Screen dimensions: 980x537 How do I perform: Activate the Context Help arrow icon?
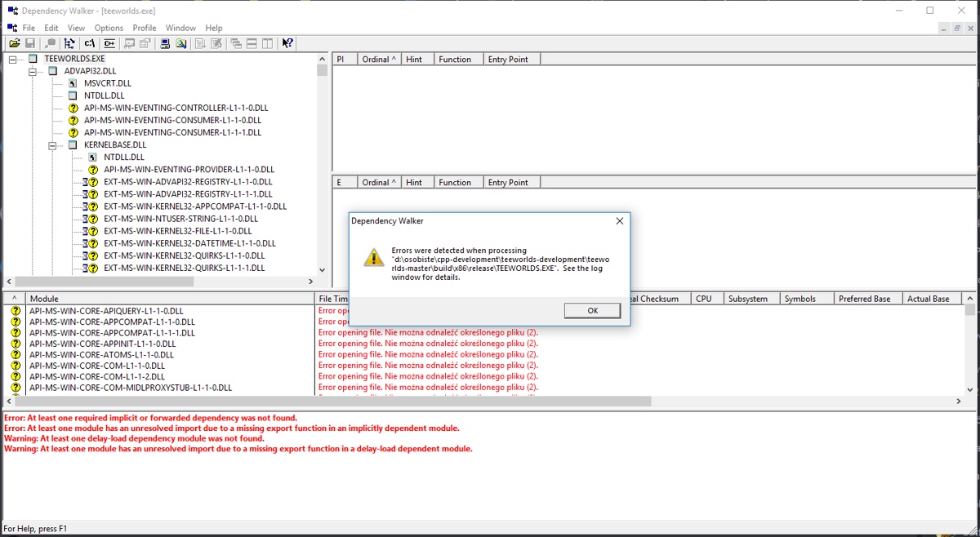[x=287, y=43]
